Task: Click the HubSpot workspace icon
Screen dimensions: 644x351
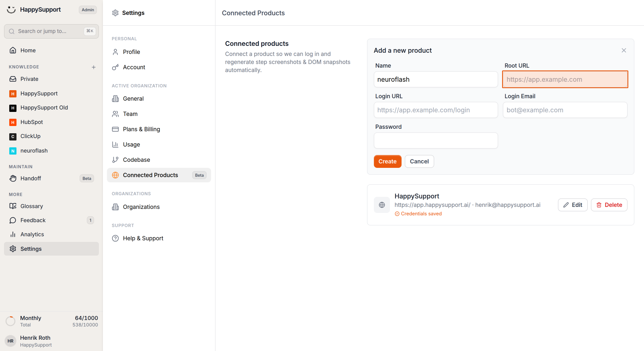Action: (13, 122)
